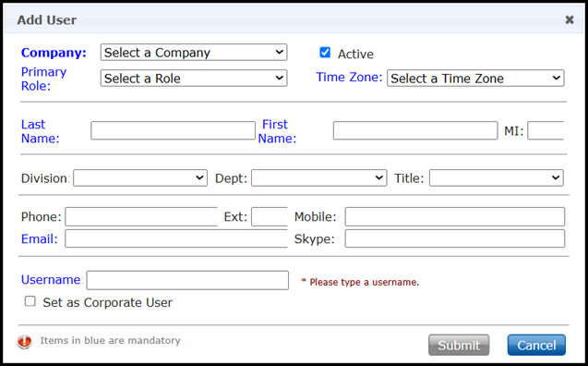Click the Ext input field
The width and height of the screenshot is (588, 366).
tap(270, 216)
